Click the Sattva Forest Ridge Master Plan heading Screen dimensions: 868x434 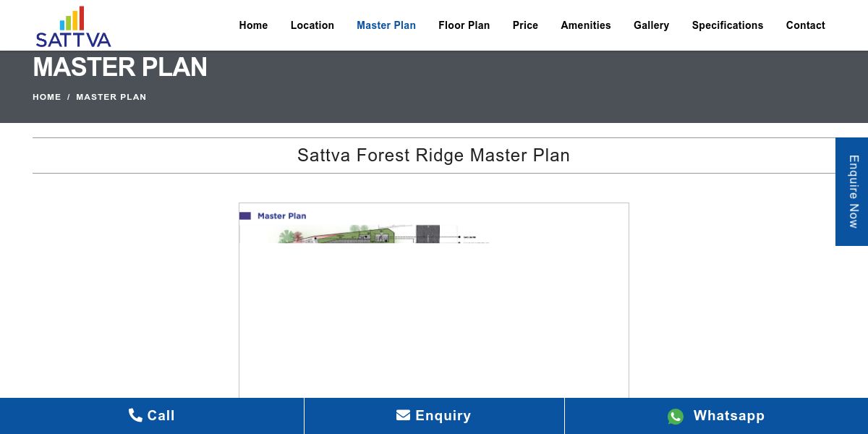pos(434,156)
